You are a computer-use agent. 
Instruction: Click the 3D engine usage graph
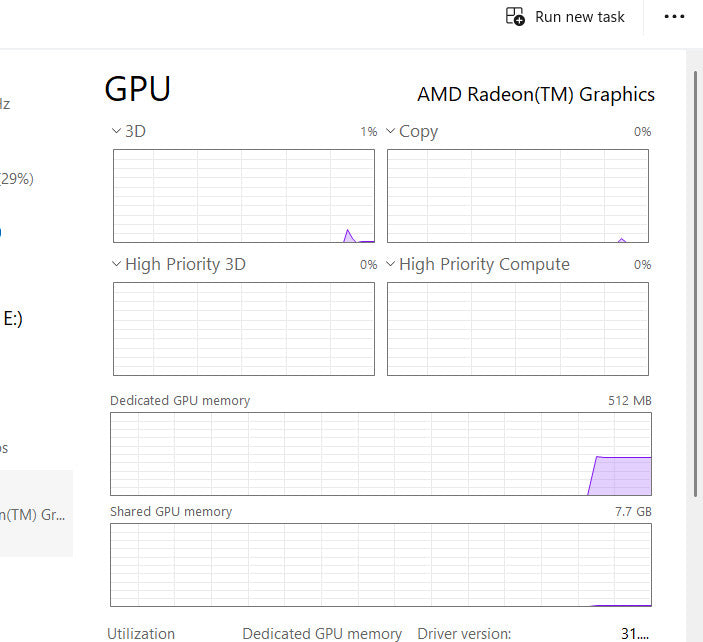[x=243, y=196]
